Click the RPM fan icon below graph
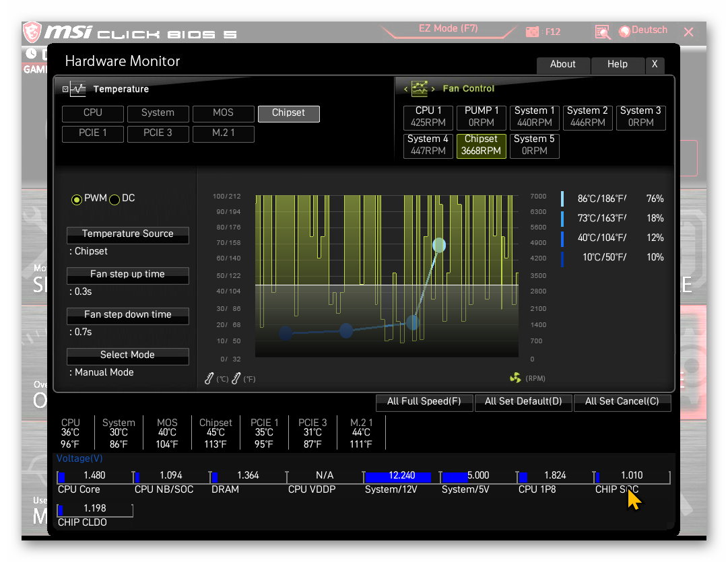Image resolution: width=728 pixels, height=562 pixels. pyautogui.click(x=515, y=378)
